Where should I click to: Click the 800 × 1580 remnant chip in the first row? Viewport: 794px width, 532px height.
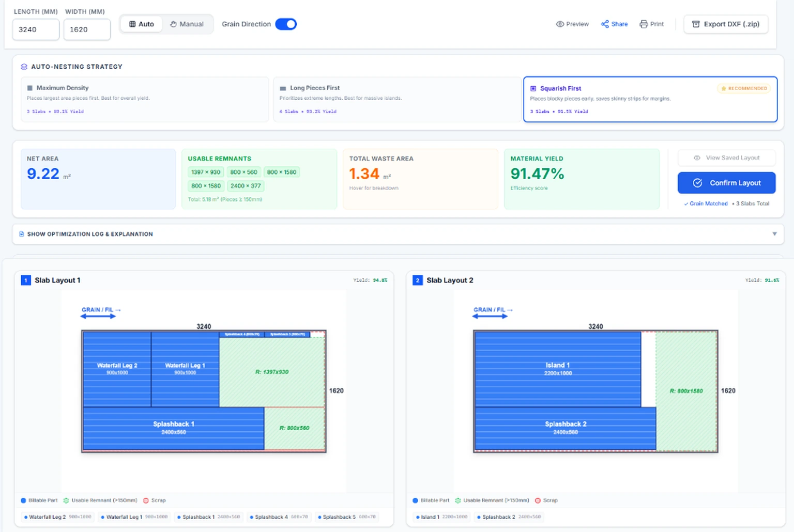click(x=282, y=172)
